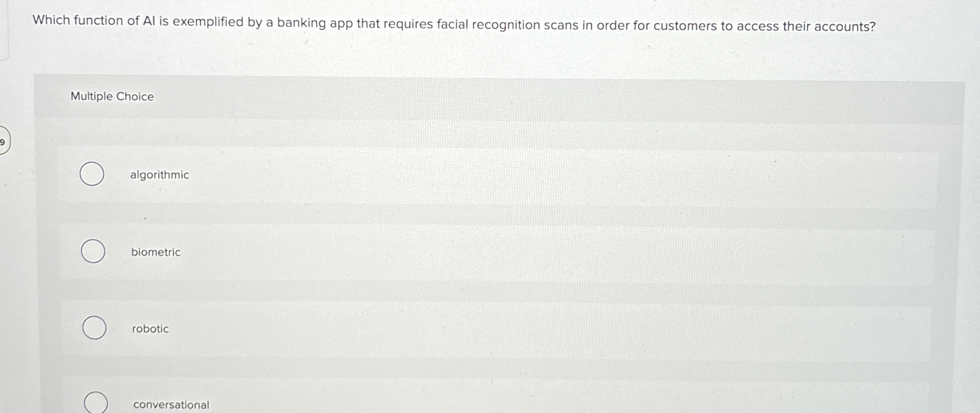This screenshot has width=980, height=413.
Task: Click the algorithmic answer row
Action: [401, 175]
